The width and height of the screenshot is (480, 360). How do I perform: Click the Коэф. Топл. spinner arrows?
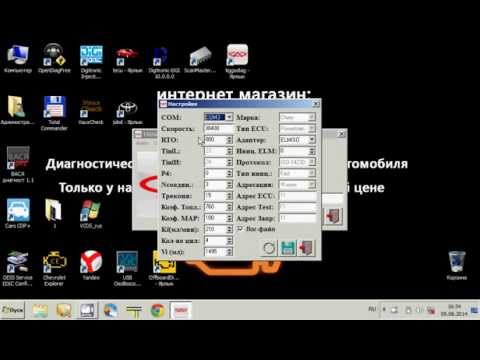pos(229,207)
